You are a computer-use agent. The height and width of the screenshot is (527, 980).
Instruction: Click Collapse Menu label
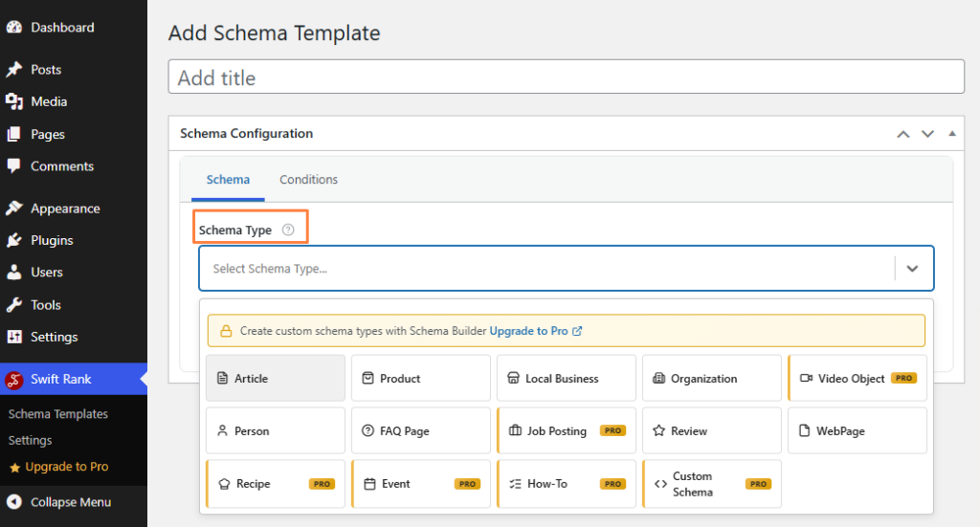71,502
